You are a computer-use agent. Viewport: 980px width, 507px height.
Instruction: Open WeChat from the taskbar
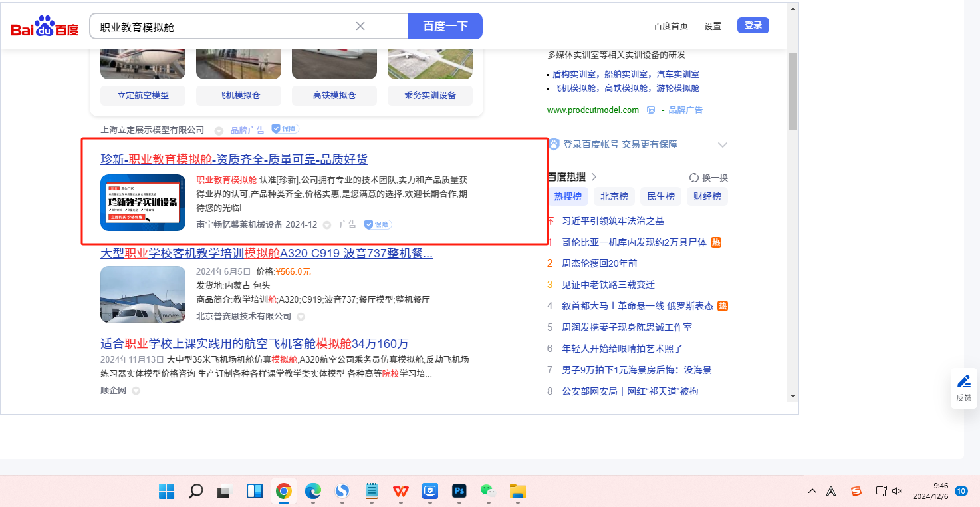coord(488,491)
